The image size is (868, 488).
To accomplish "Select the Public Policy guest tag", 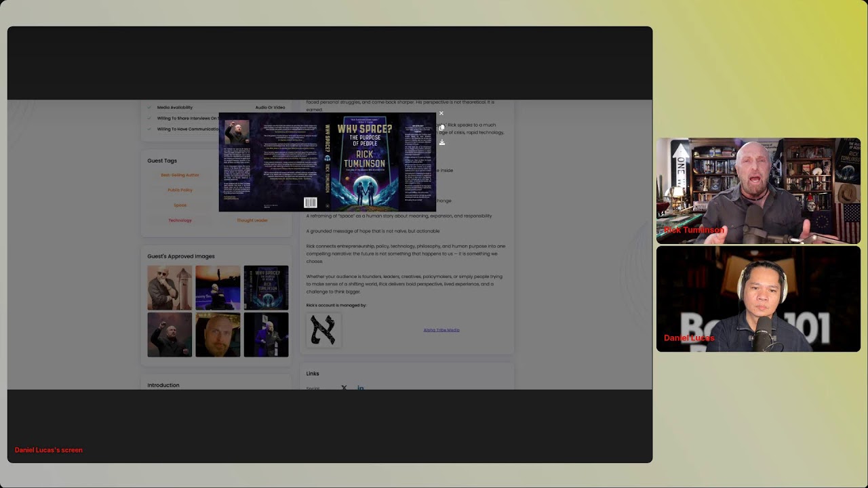I will pos(180,190).
